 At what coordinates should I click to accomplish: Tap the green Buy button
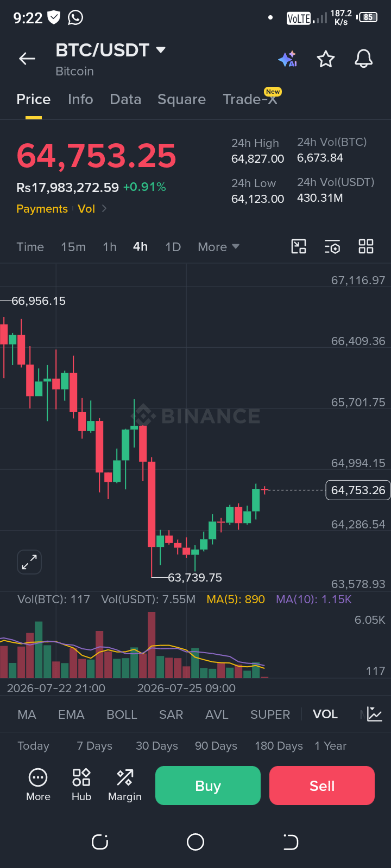(208, 786)
